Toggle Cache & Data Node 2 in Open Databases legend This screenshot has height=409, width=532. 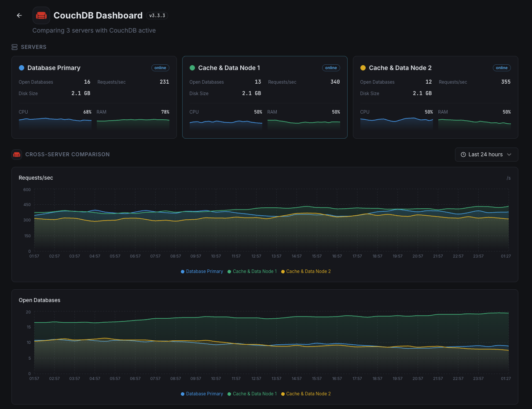click(306, 394)
